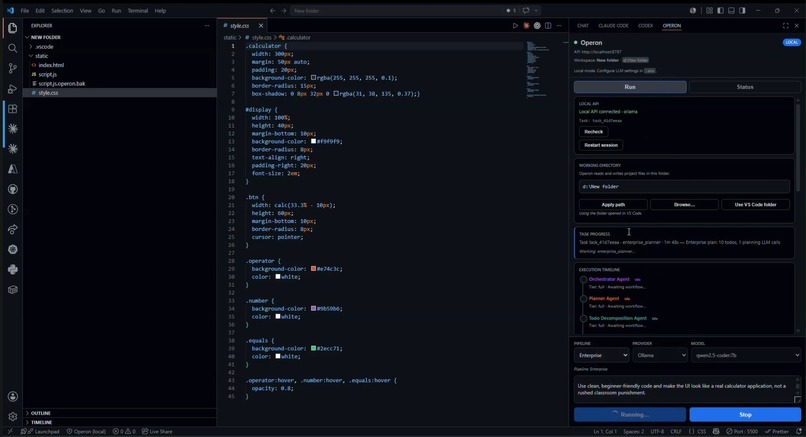The height and width of the screenshot is (437, 806).
Task: Open the Selection menu
Action: point(62,10)
